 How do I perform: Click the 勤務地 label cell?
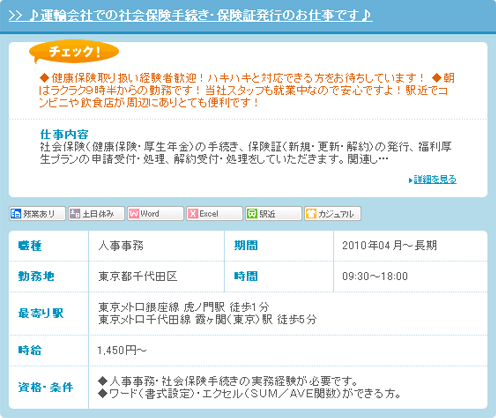(x=48, y=276)
